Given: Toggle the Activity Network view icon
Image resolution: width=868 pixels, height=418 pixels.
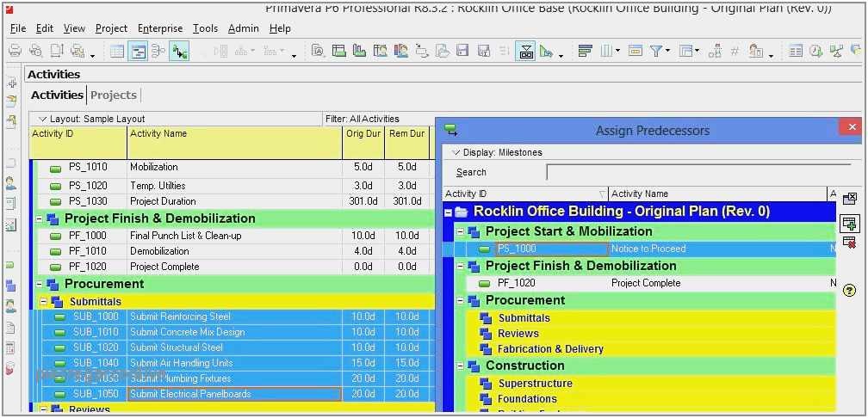Looking at the screenshot, I should (x=158, y=52).
